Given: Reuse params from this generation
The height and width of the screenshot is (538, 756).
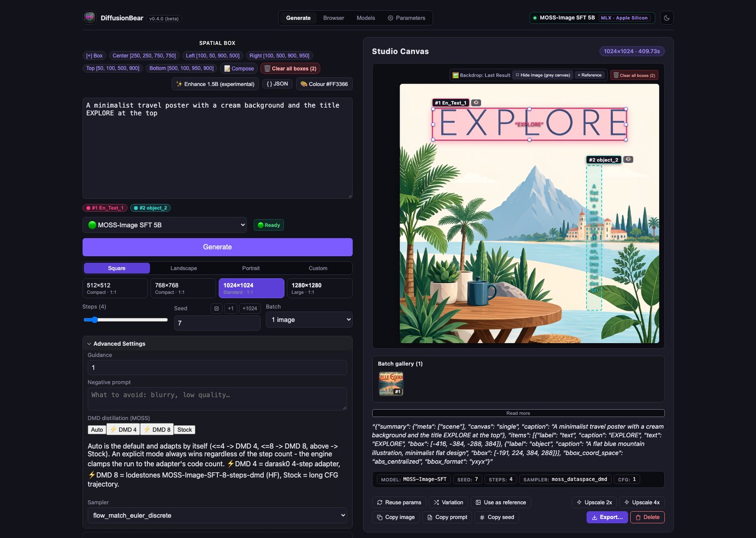Looking at the screenshot, I should point(399,502).
